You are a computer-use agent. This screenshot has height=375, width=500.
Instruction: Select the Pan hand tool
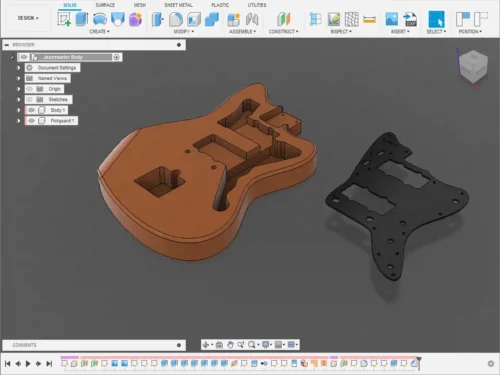(230, 345)
